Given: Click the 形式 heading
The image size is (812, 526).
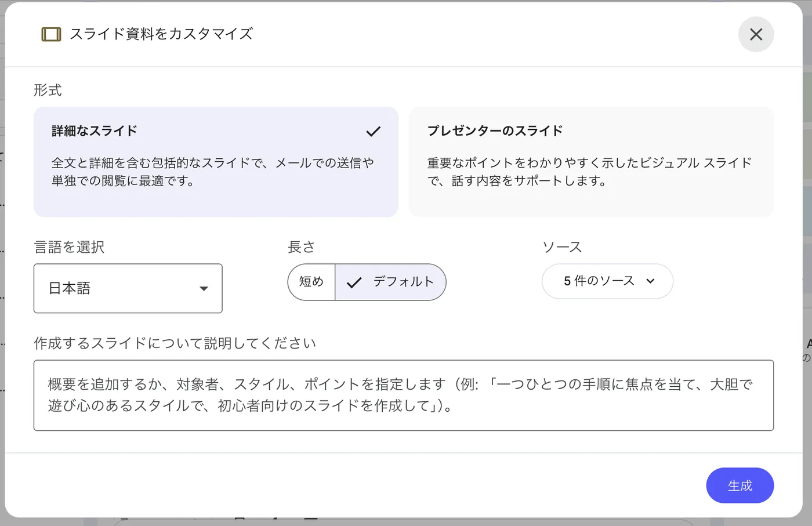Looking at the screenshot, I should pos(48,90).
